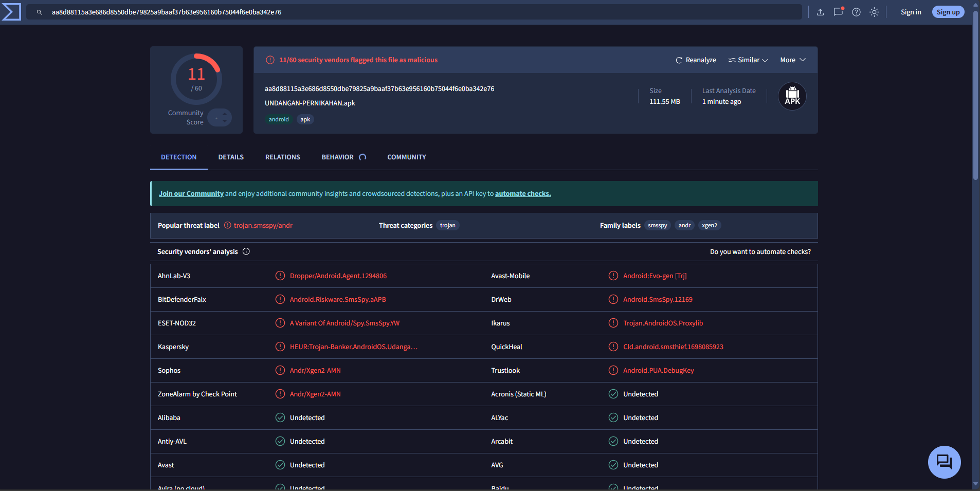Image resolution: width=980 pixels, height=491 pixels.
Task: Downvote the Community Score
Action: (225, 120)
